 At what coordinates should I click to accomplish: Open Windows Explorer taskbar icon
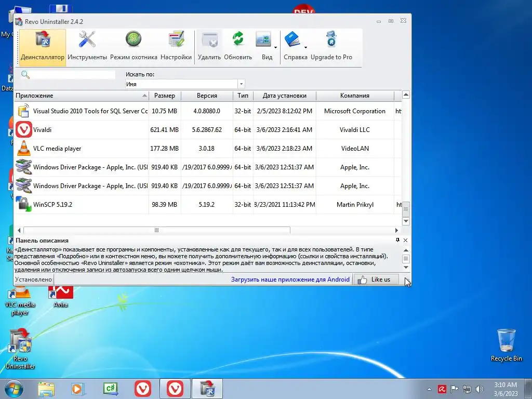click(x=46, y=389)
